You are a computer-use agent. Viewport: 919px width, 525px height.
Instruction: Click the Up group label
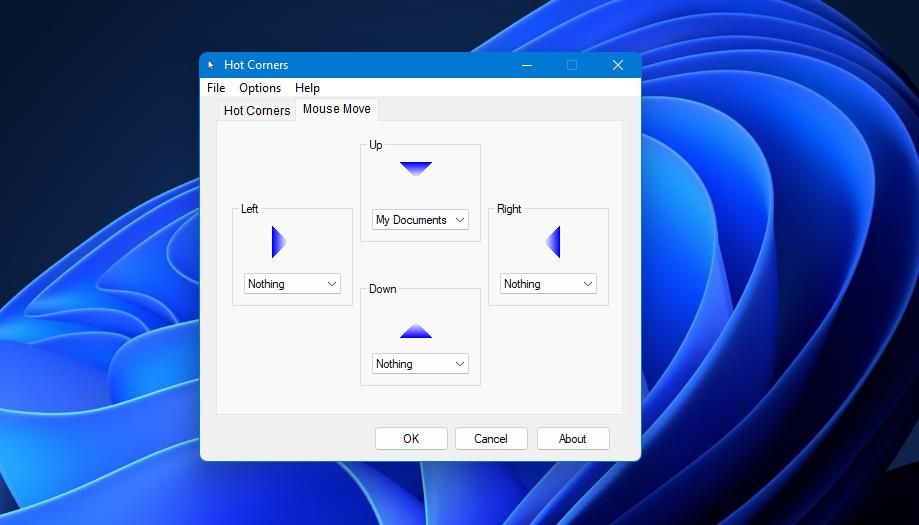(376, 145)
